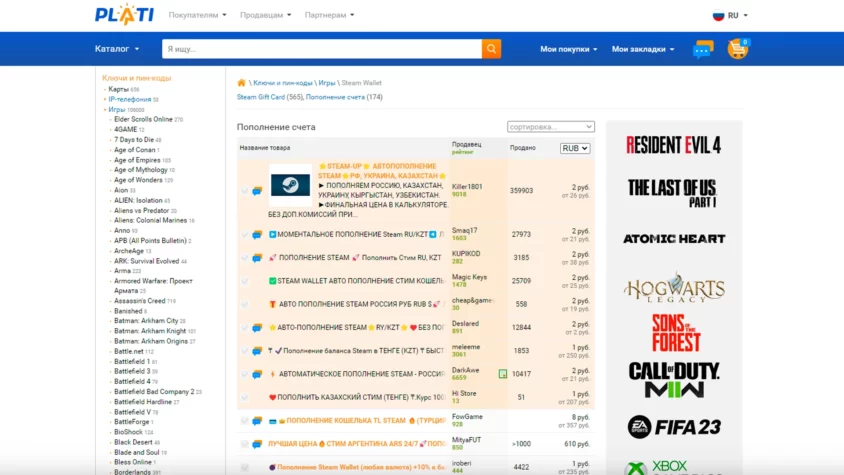Tick checkbox in Hi Store product row
Viewport: 844px width, 475px height.
(245, 397)
